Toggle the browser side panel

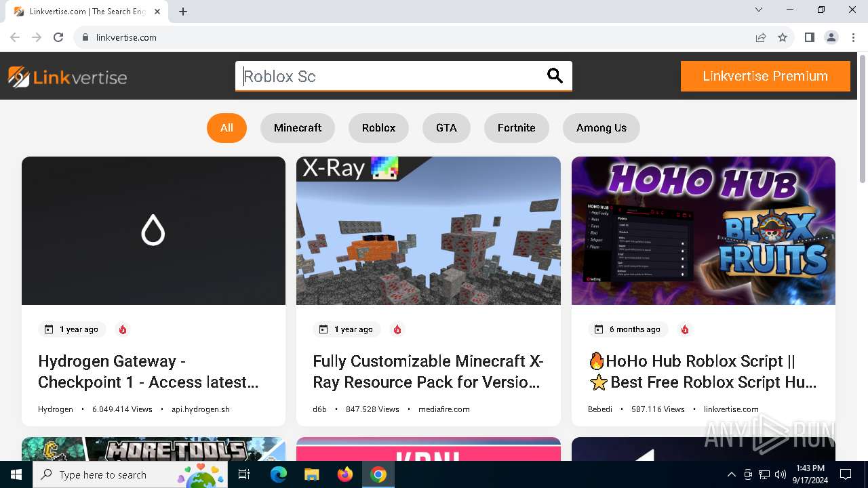(809, 37)
